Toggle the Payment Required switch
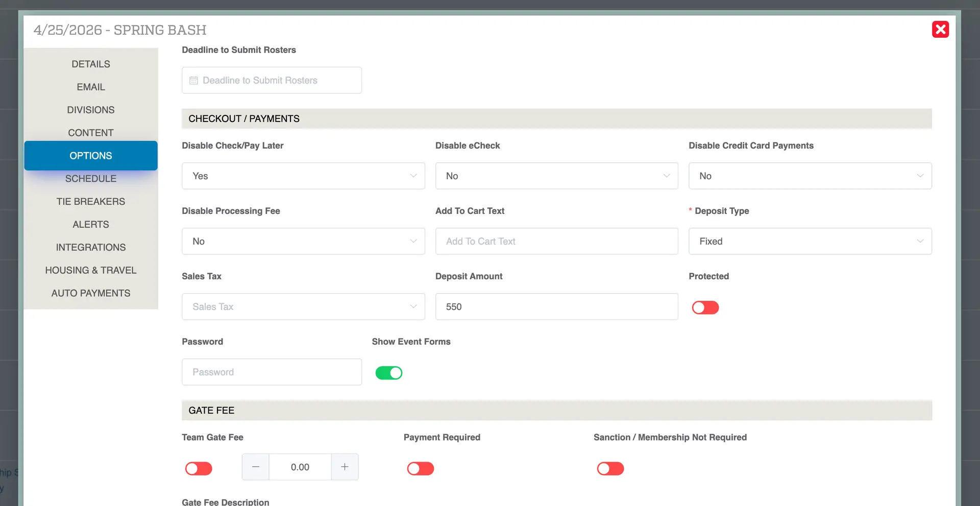980x506 pixels. coord(421,468)
